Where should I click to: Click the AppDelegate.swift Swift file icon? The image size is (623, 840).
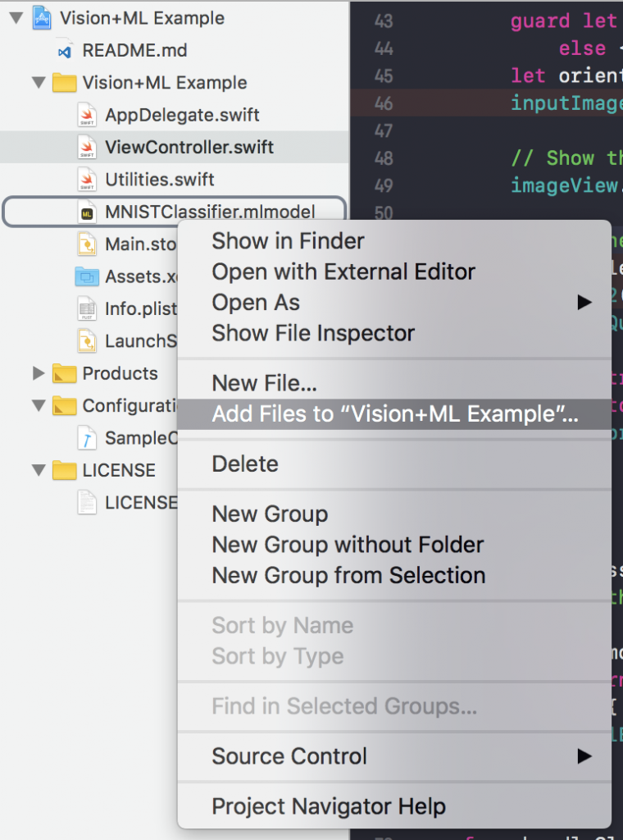tap(87, 115)
